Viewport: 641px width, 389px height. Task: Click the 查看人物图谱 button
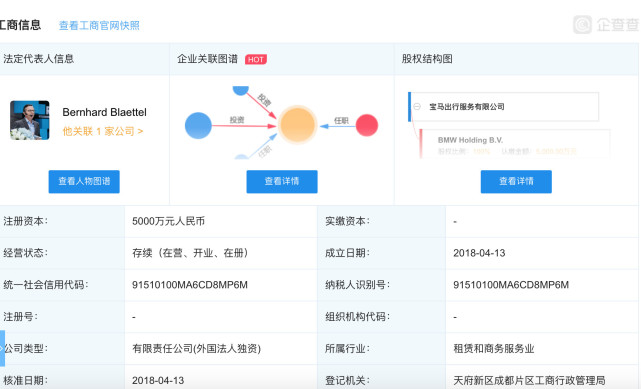(x=84, y=181)
